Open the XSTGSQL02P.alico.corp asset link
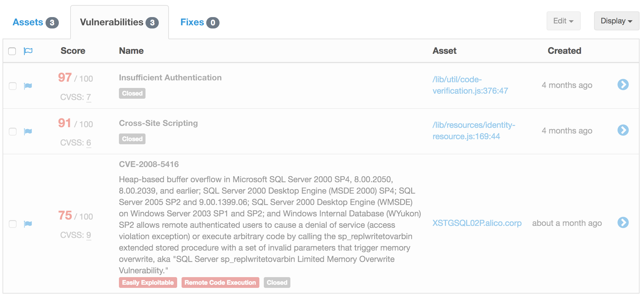Image resolution: width=644 pixels, height=298 pixels. point(477,223)
